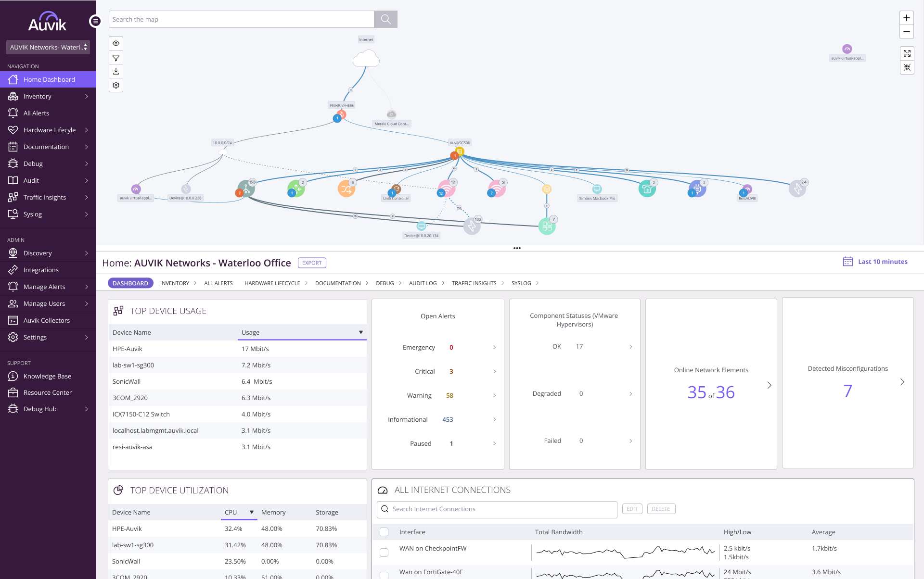Viewport: 924px width, 579px height.
Task: Open the TRAFFIC INSIGHTS tab
Action: point(474,283)
